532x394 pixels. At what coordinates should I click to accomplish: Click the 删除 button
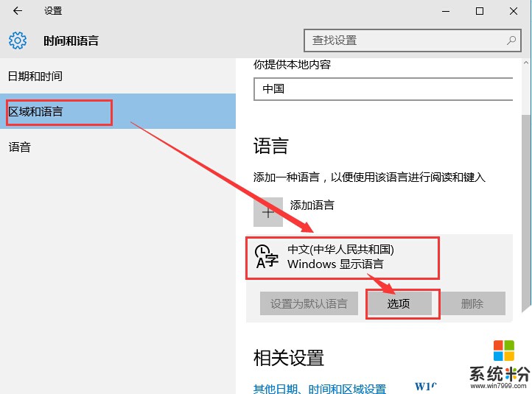(x=472, y=303)
